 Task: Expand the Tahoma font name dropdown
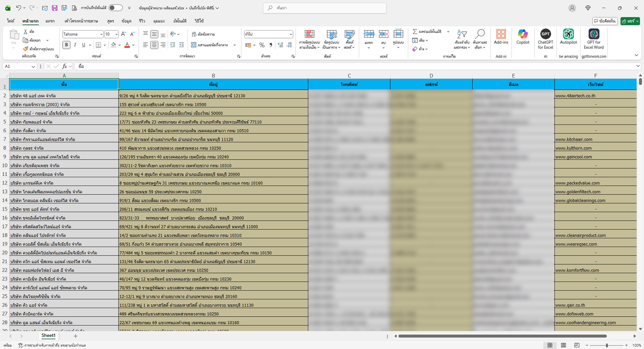101,34
